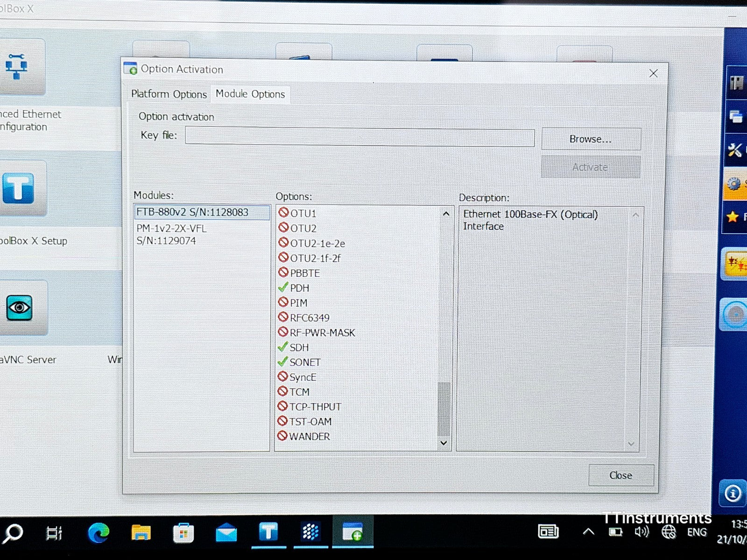This screenshot has height=560, width=747.
Task: Click the Close button in dialog
Action: (x=620, y=475)
